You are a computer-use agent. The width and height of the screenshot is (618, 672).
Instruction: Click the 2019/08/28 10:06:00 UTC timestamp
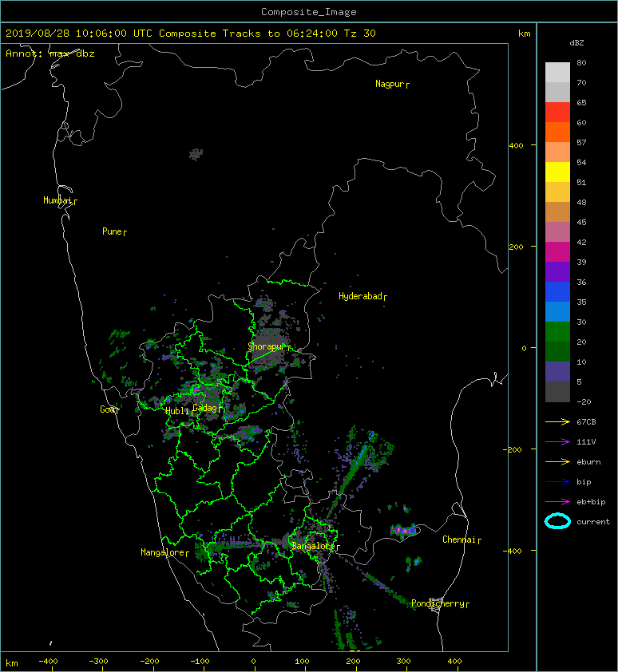click(x=78, y=34)
